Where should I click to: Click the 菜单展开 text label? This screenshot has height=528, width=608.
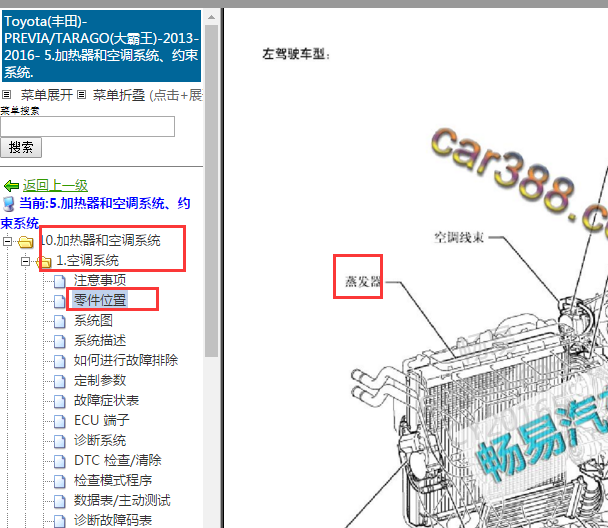(x=47, y=95)
